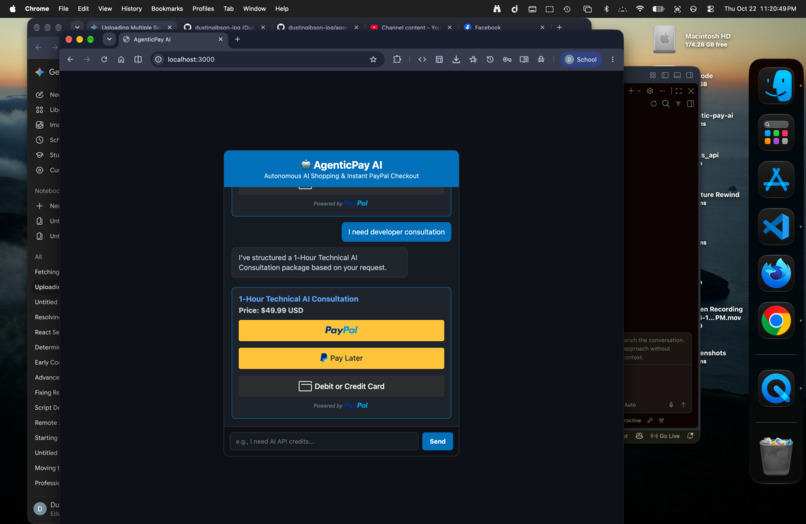This screenshot has width=806, height=524.
Task: Click the Wi-Fi status icon in menu bar
Action: [640, 9]
